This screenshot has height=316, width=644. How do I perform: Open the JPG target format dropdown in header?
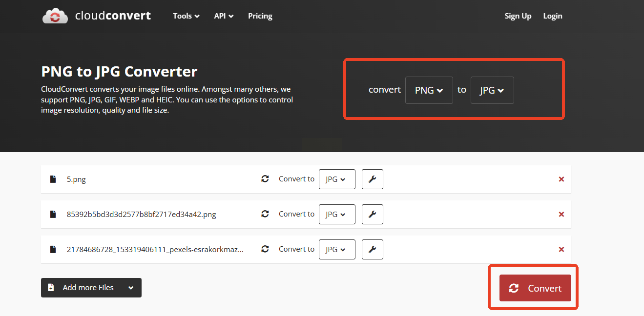tap(492, 90)
